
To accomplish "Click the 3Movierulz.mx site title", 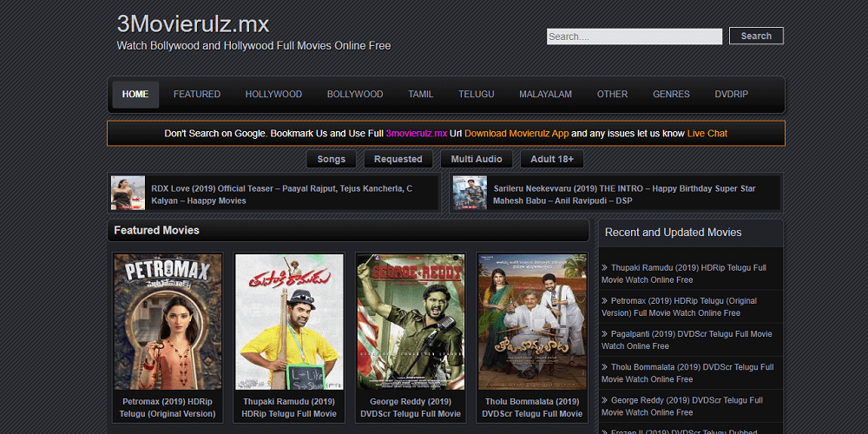I will (193, 23).
